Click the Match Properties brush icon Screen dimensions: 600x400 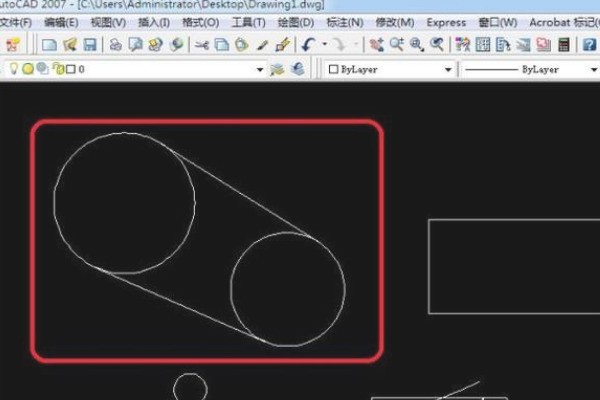262,44
